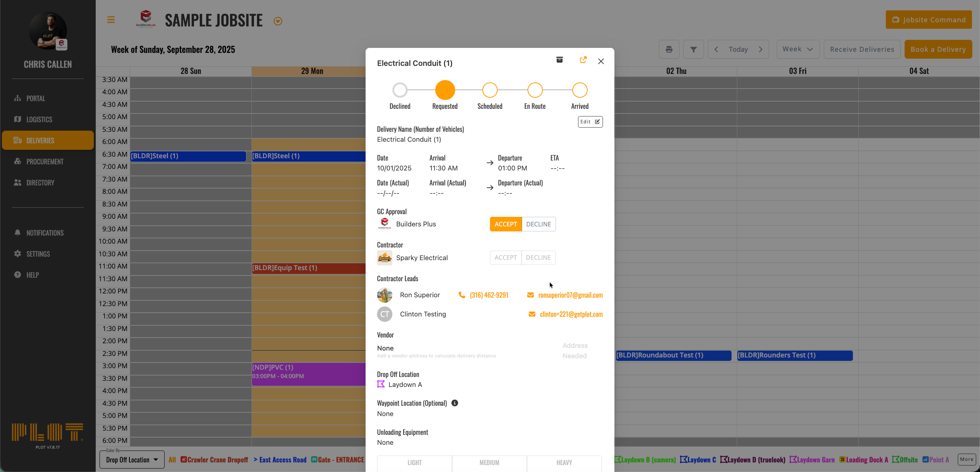This screenshot has width=980, height=472.
Task: Select the Laydown C color legend
Action: click(x=698, y=460)
